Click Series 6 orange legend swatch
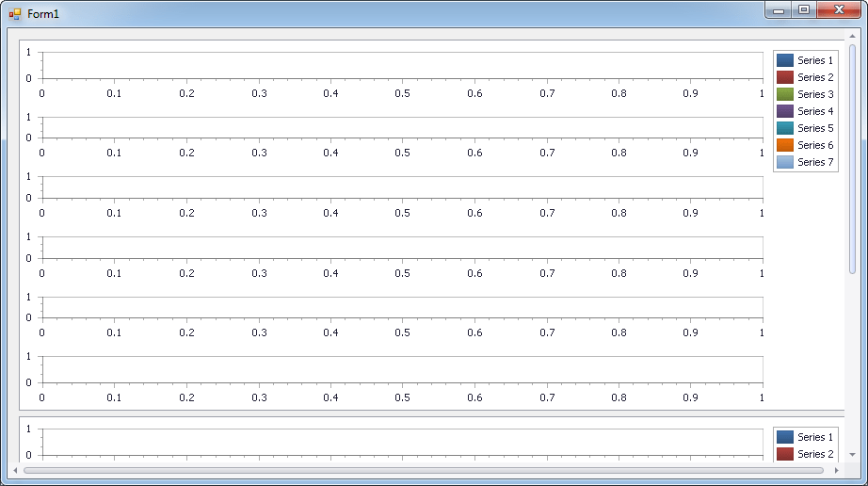Viewport: 868px width, 486px height. pyautogui.click(x=785, y=145)
